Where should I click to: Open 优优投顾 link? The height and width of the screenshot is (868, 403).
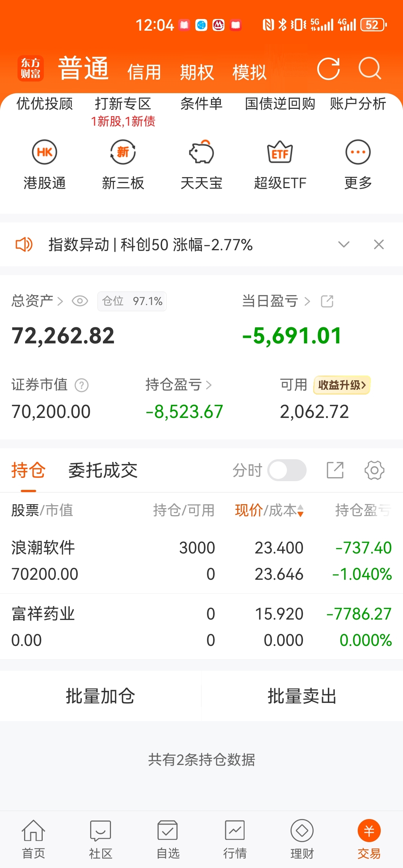pyautogui.click(x=45, y=104)
